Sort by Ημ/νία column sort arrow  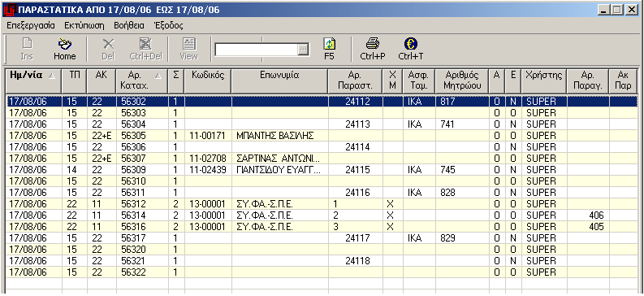pyautogui.click(x=52, y=76)
